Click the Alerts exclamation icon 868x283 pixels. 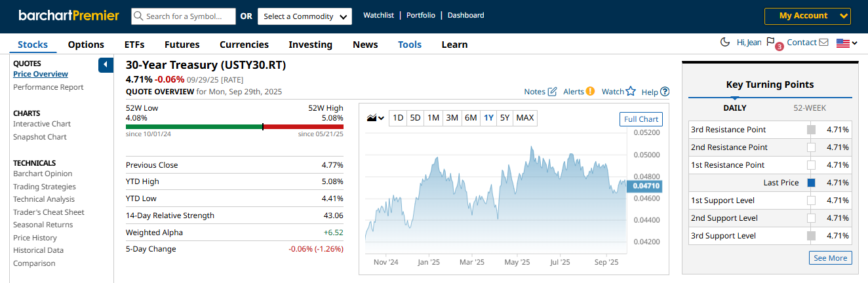[x=590, y=92]
